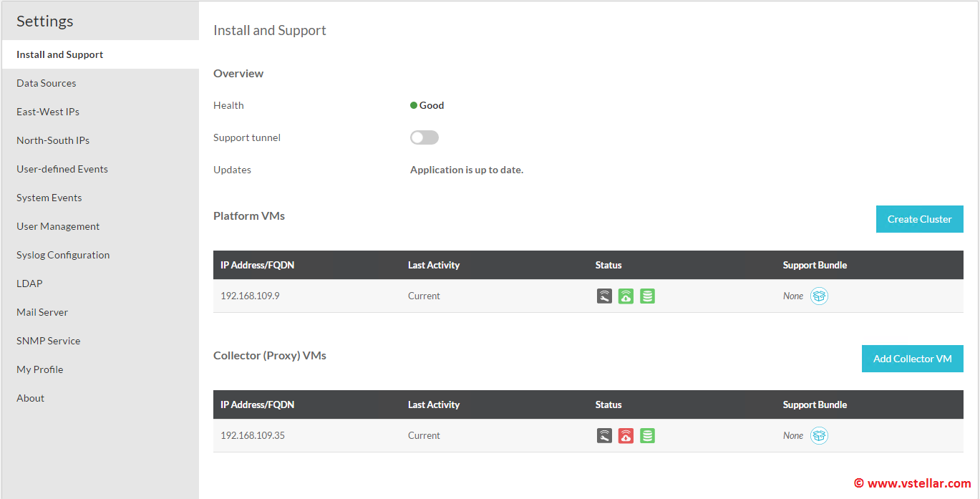Open Syslog Configuration from the sidebar
Screen dimensions: 980x499
(x=63, y=255)
